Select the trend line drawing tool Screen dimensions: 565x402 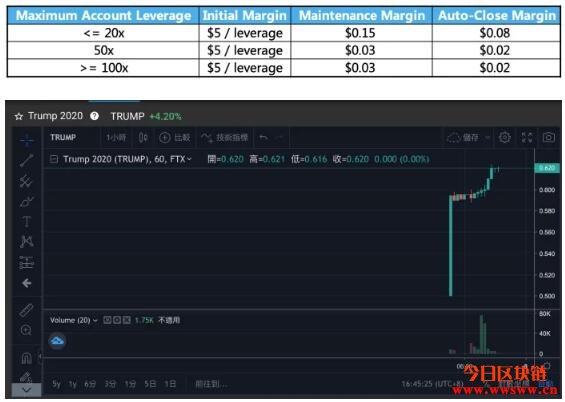27,160
